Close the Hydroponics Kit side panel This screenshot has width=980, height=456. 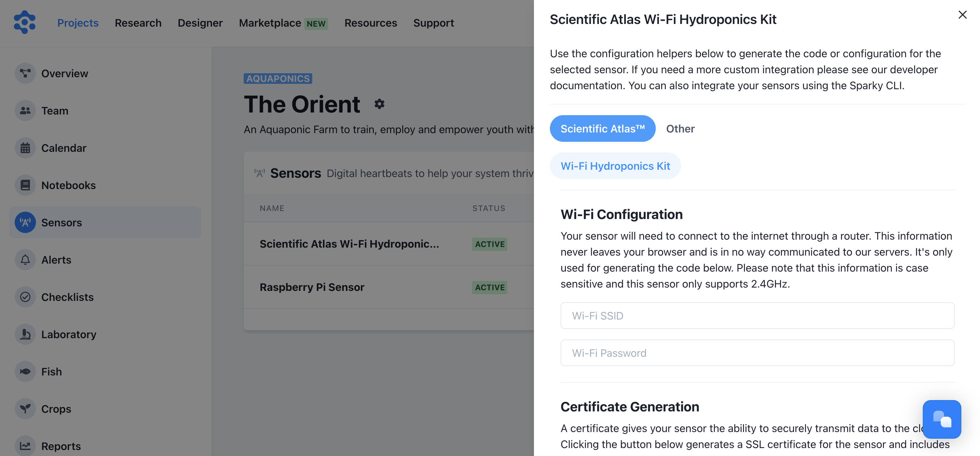tap(962, 15)
